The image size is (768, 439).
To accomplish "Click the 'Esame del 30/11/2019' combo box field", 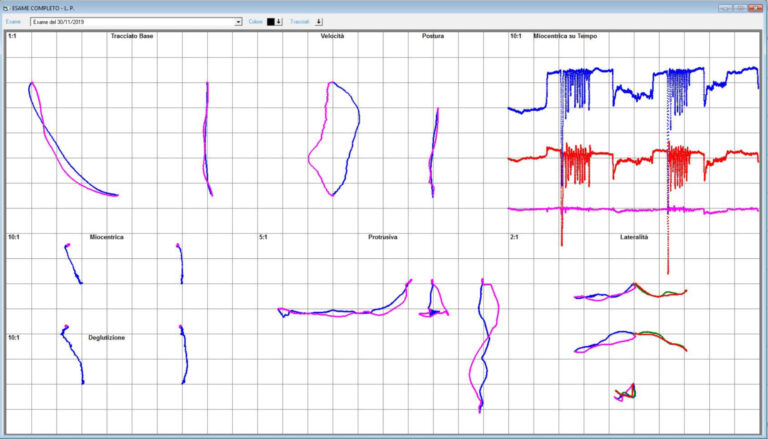I will [130, 21].
